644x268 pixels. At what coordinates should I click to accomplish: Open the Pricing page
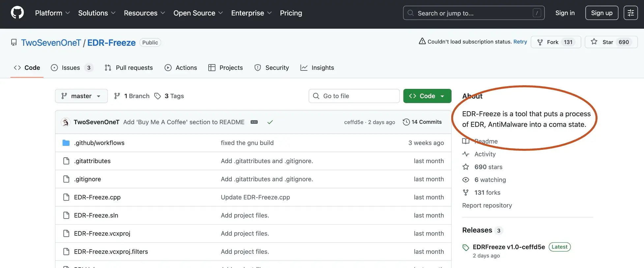coord(291,13)
